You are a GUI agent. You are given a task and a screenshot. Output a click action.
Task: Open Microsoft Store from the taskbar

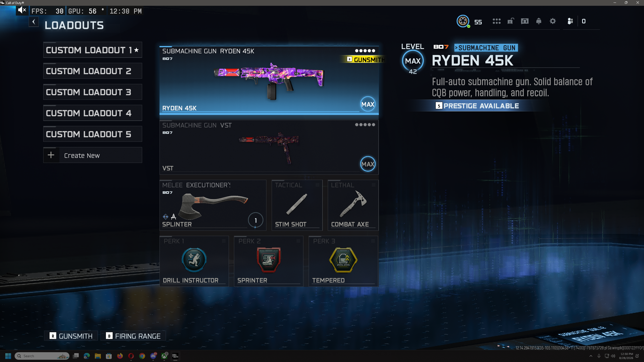[x=109, y=356]
